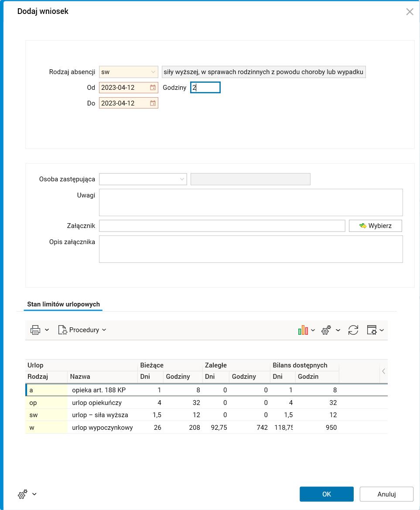Click the w code cell
Viewport: 420px width, 510px height.
tap(47, 427)
